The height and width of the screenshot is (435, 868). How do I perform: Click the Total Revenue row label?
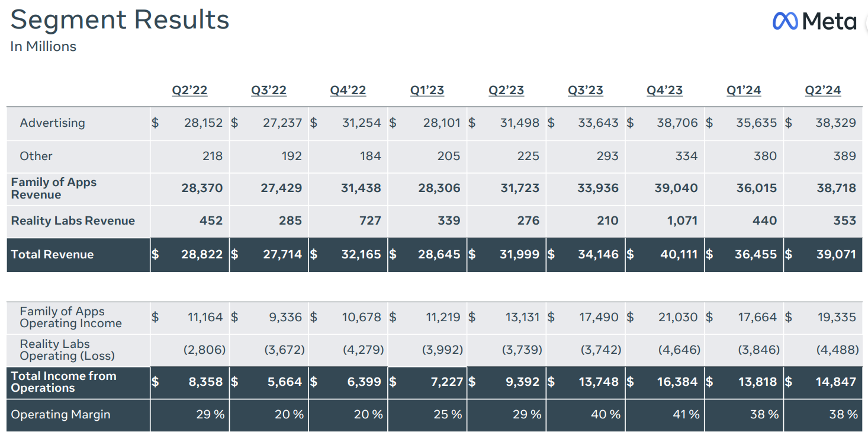[x=52, y=255]
